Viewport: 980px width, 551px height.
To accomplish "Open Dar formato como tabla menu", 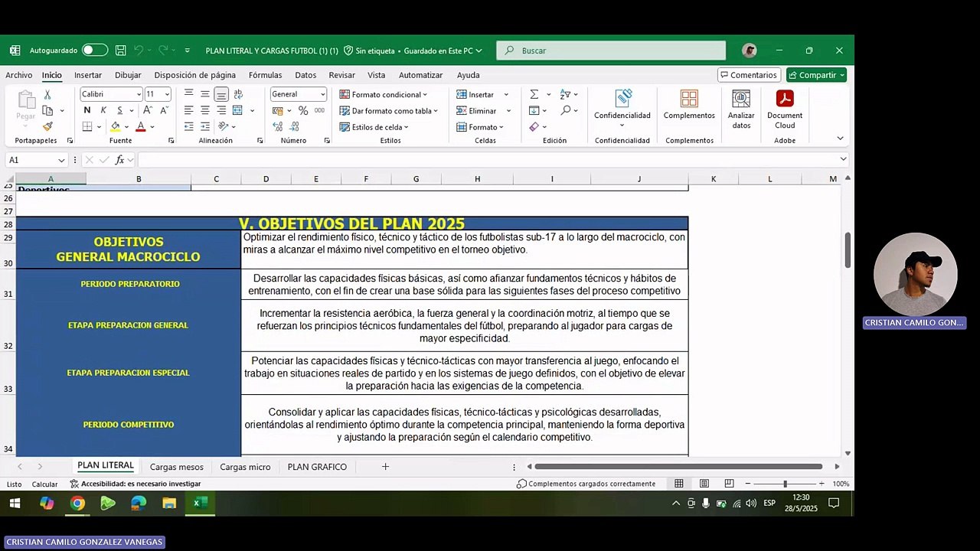I will [389, 111].
